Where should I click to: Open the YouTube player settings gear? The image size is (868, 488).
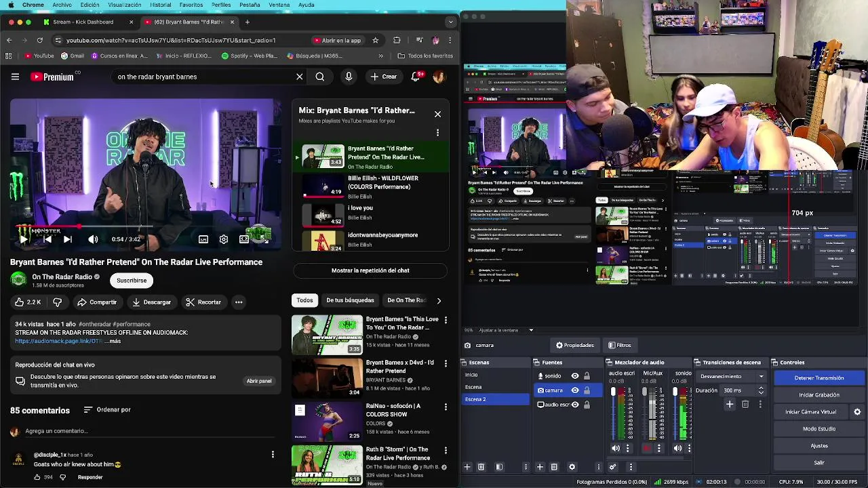coord(224,239)
